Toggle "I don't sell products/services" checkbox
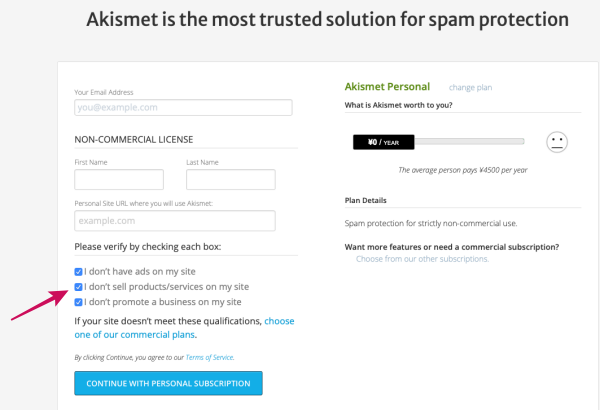Image resolution: width=600 pixels, height=410 pixels. tap(79, 286)
